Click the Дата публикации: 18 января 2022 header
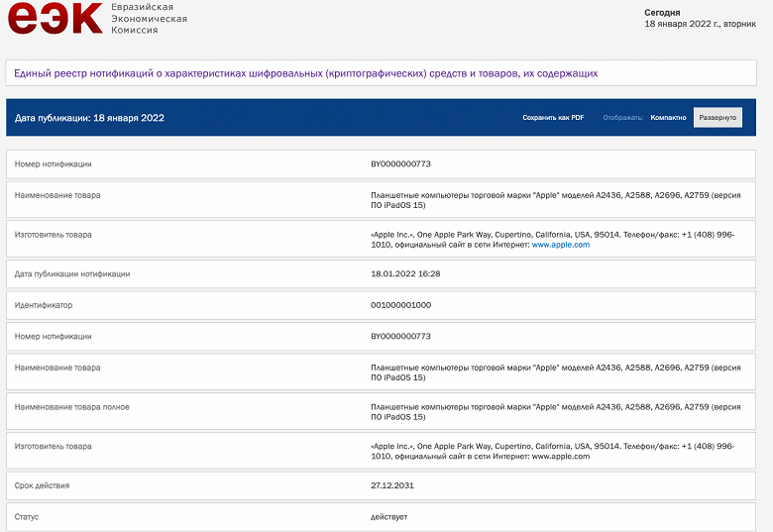This screenshot has height=532, width=773. pyautogui.click(x=89, y=118)
